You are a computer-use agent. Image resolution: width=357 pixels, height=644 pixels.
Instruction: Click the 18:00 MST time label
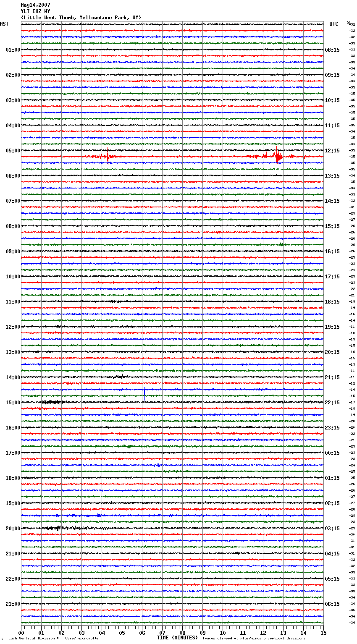pyautogui.click(x=13, y=478)
